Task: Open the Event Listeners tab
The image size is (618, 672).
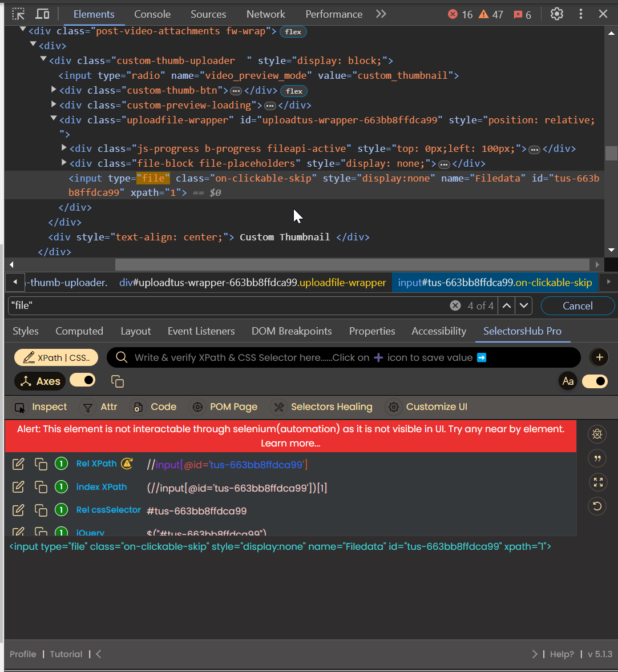Action: (201, 331)
